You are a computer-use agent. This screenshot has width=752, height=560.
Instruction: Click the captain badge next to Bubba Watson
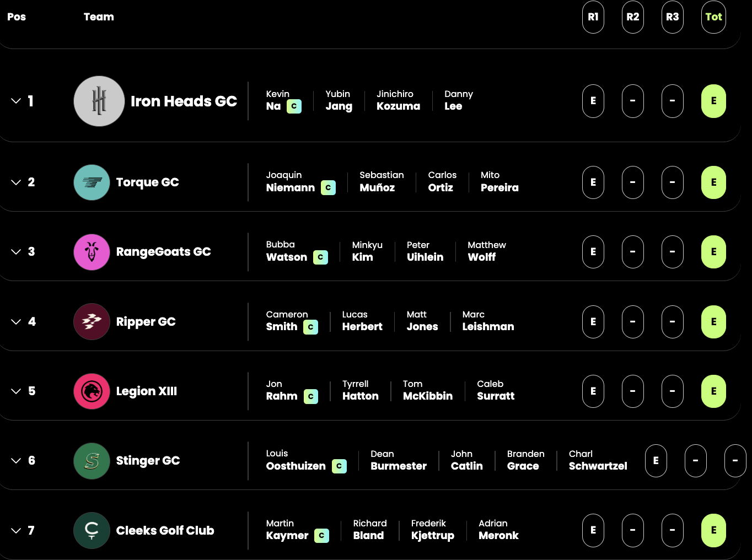pos(320,257)
